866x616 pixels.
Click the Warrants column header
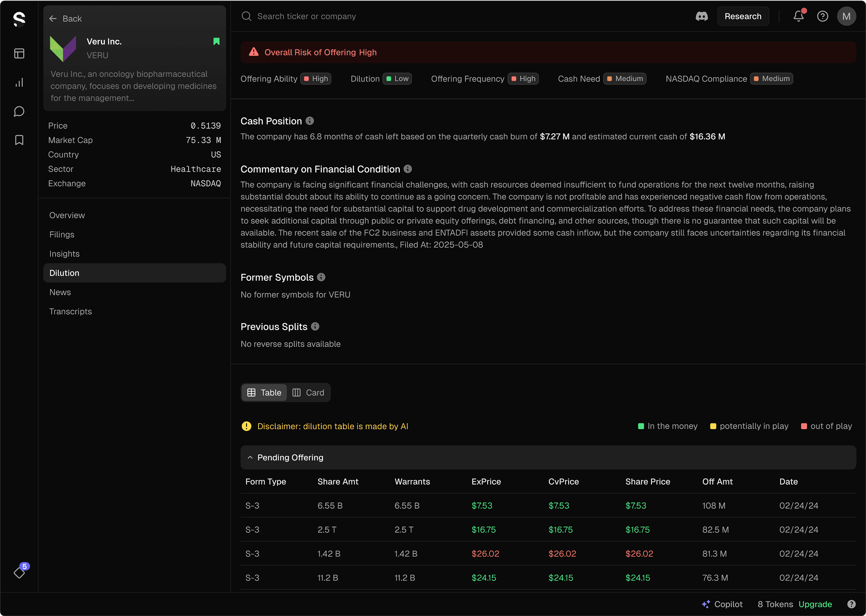tap(412, 482)
